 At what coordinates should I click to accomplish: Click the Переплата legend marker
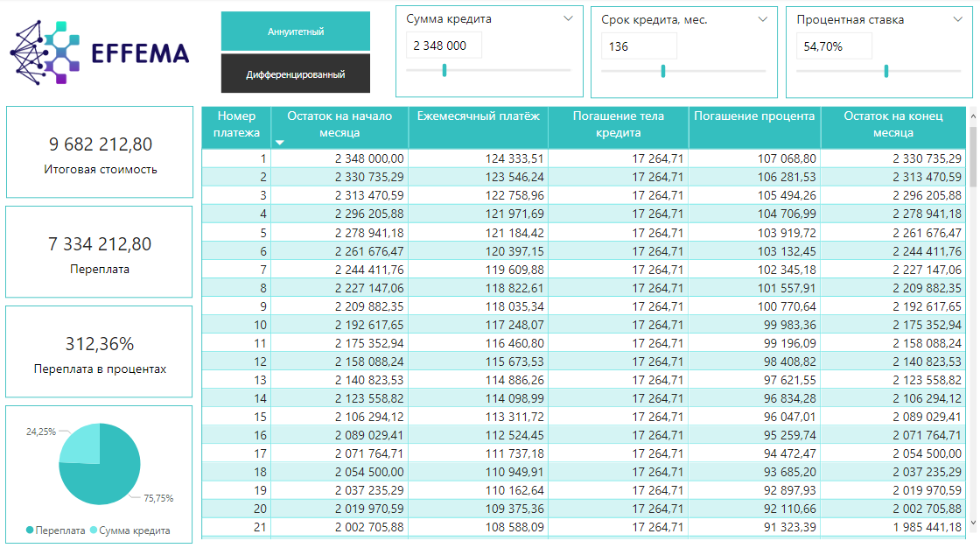[30, 530]
